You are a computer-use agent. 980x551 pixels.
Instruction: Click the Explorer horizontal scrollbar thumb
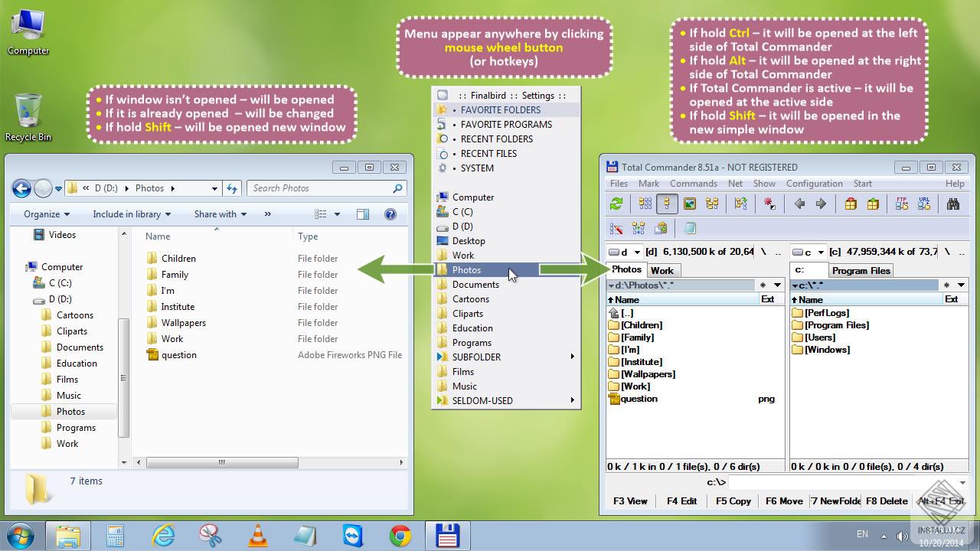(x=221, y=462)
